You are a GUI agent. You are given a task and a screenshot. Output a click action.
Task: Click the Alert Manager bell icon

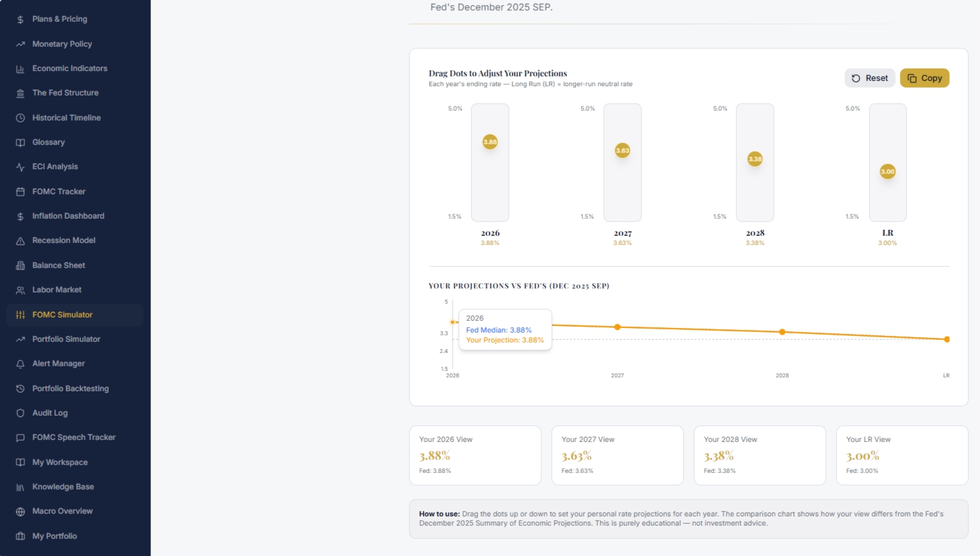click(20, 364)
